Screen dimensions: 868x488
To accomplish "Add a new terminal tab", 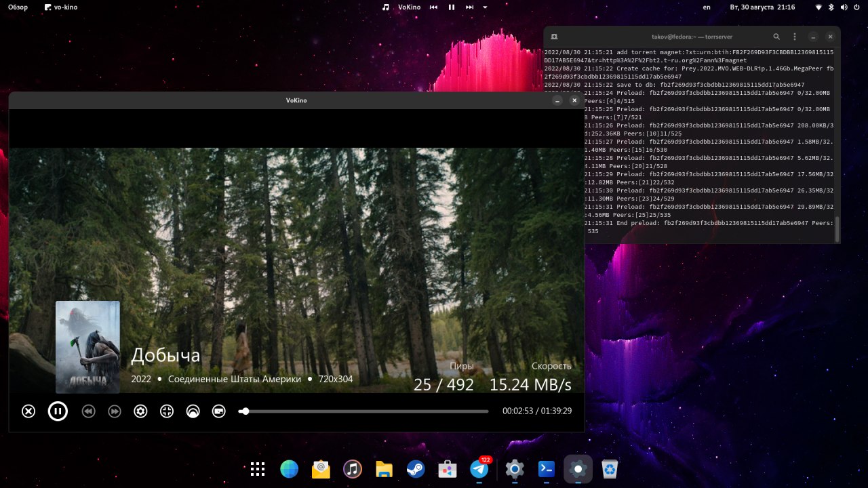I will [554, 37].
